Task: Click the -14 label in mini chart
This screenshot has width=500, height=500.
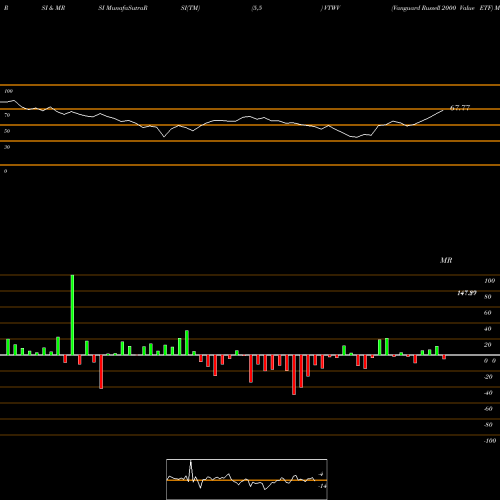Action: coord(322,486)
